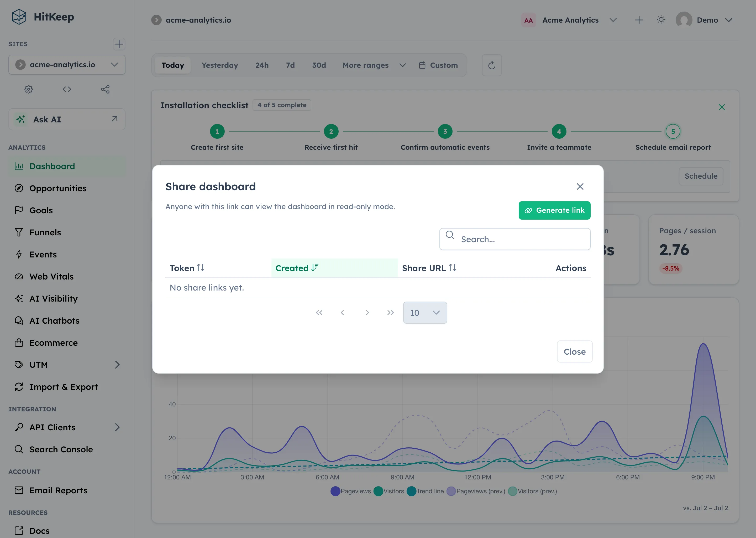
Task: Click the HitKeep logo icon
Action: coord(19,17)
